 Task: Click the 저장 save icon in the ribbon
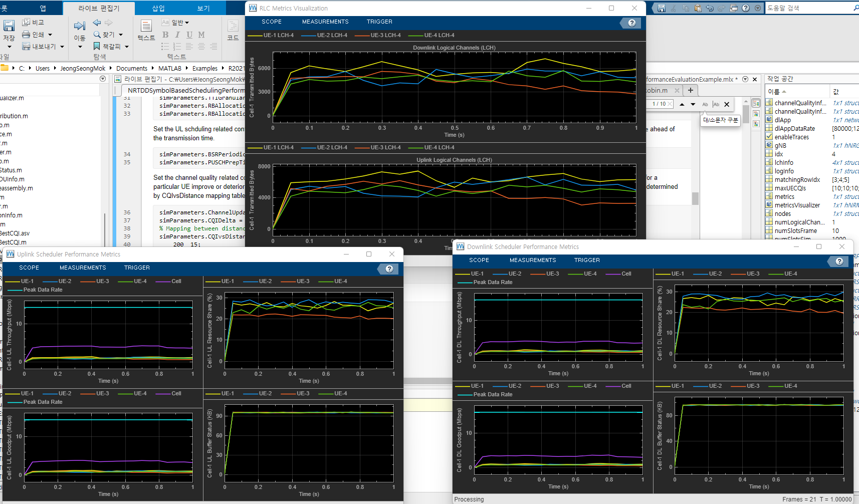pyautogui.click(x=9, y=26)
